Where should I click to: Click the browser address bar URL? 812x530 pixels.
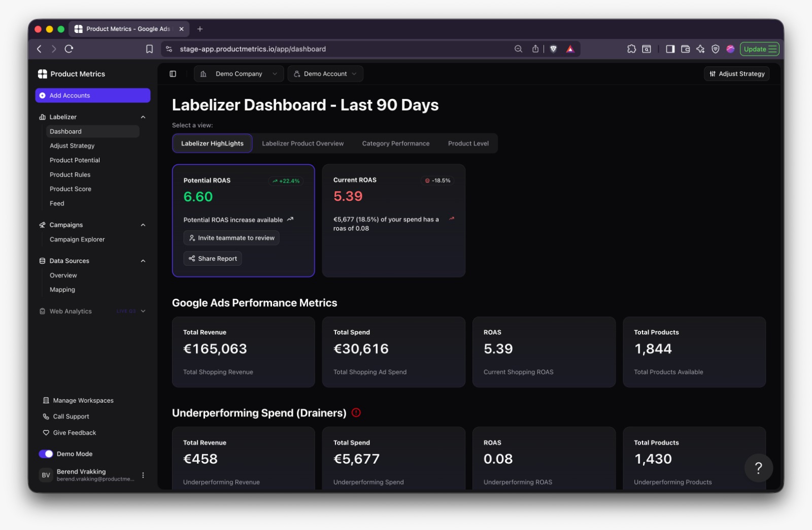click(253, 49)
